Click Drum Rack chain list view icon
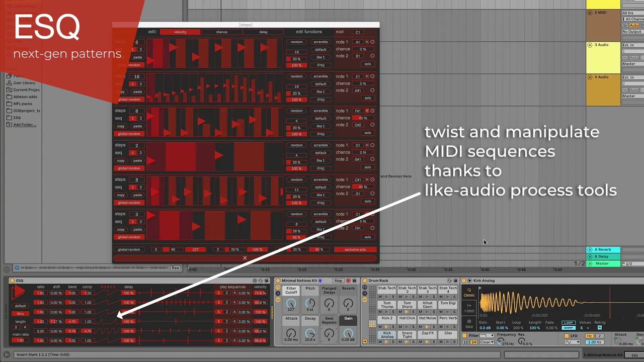The width and height of the screenshot is (644, 362). coord(365,293)
